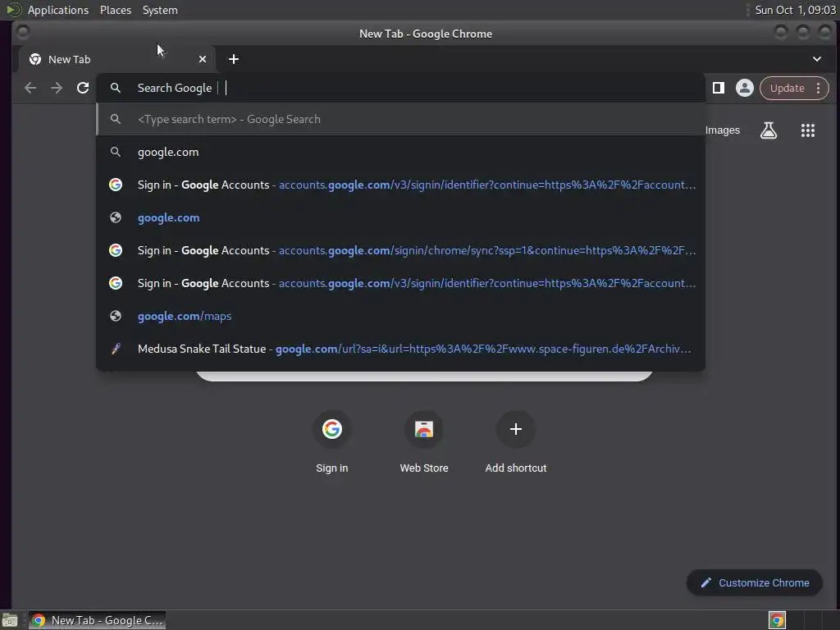
Task: Follow the Images link
Action: [722, 130]
